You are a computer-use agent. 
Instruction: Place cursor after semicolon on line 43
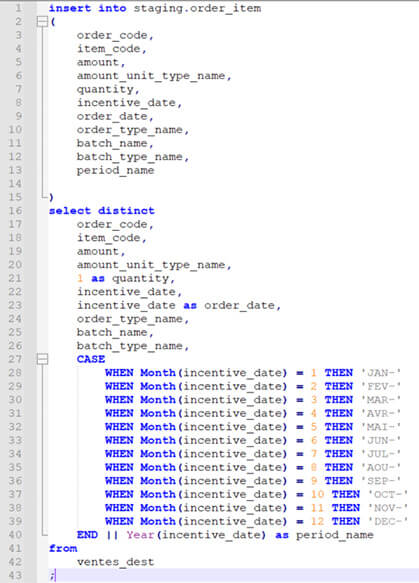56,576
